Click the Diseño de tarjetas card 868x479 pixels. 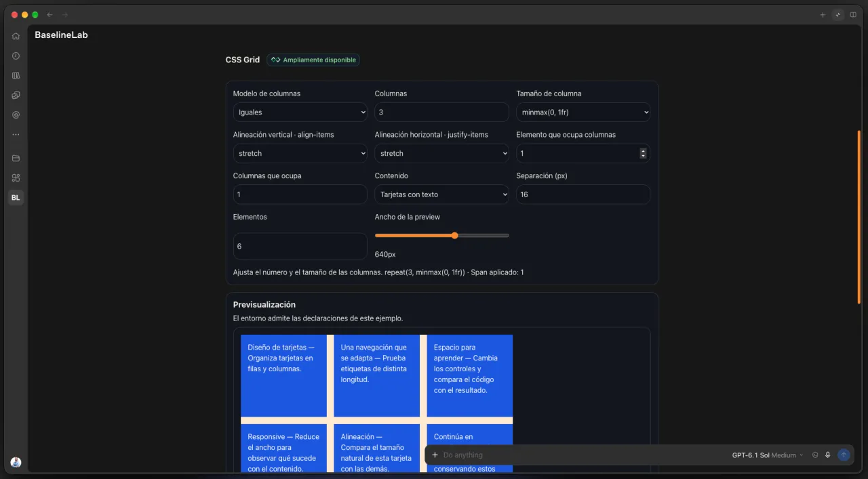(283, 375)
